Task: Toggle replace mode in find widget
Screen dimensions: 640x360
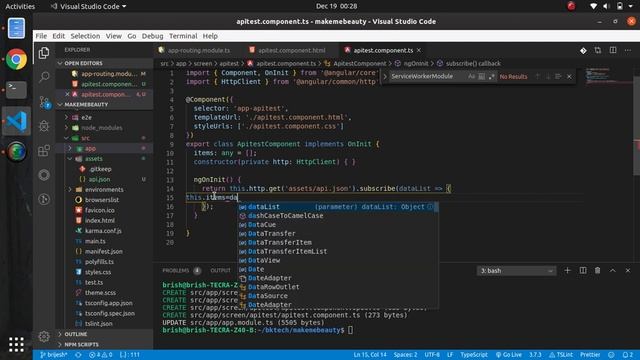Action: point(384,76)
